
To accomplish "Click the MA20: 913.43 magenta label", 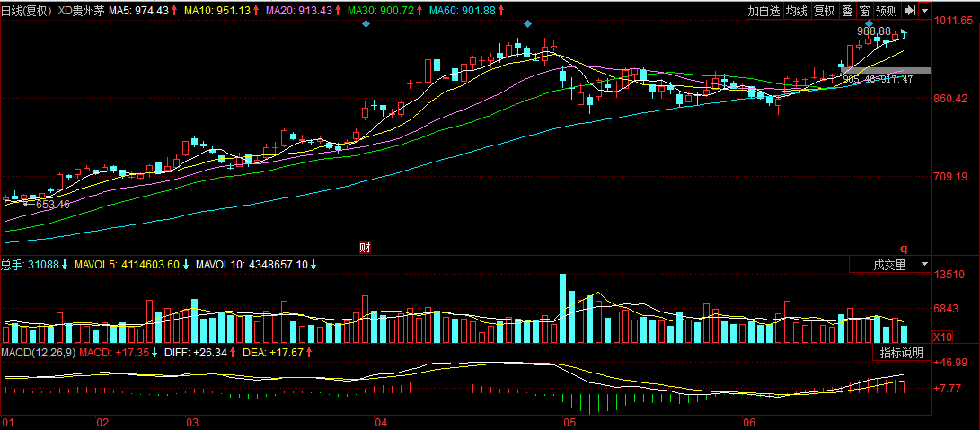I will pos(301,12).
